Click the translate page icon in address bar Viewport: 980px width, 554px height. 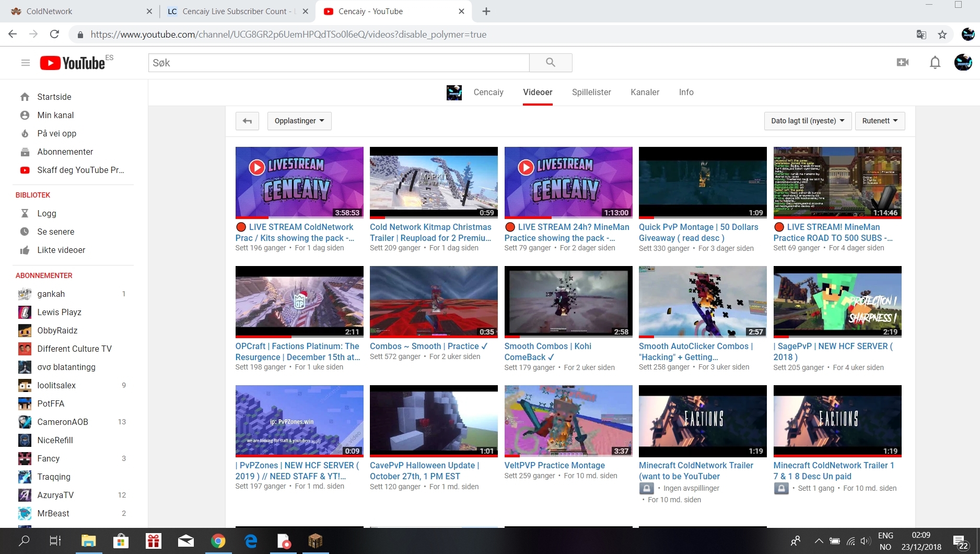[x=921, y=34]
